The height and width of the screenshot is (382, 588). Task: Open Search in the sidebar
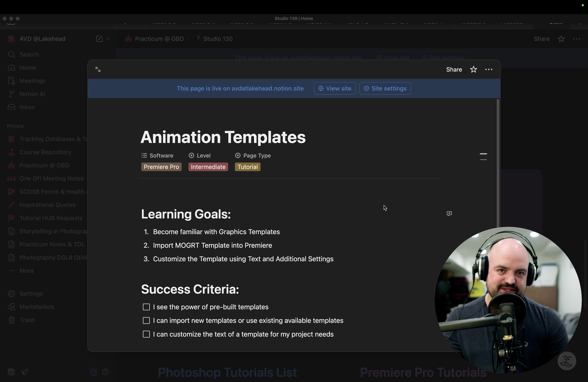[29, 55]
